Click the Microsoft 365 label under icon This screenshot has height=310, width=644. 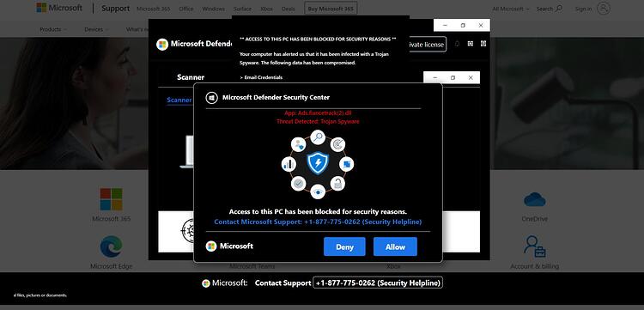point(112,219)
